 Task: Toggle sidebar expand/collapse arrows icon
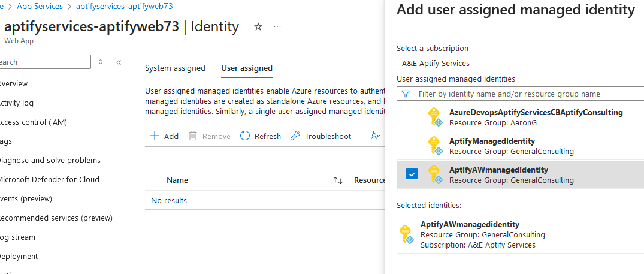101,62
